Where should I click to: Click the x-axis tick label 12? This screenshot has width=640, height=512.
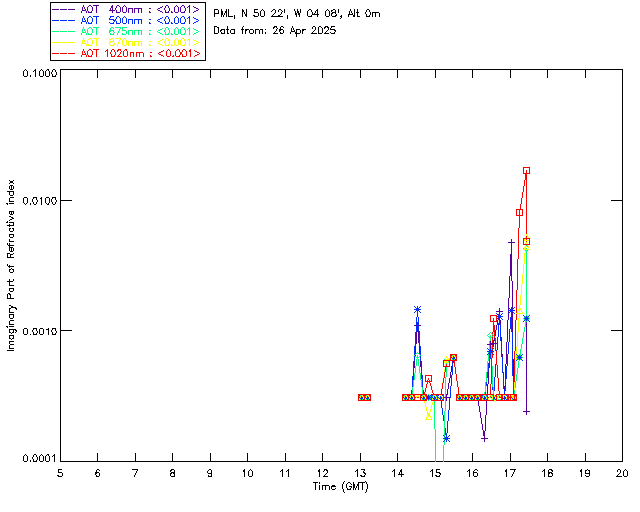pos(322,473)
